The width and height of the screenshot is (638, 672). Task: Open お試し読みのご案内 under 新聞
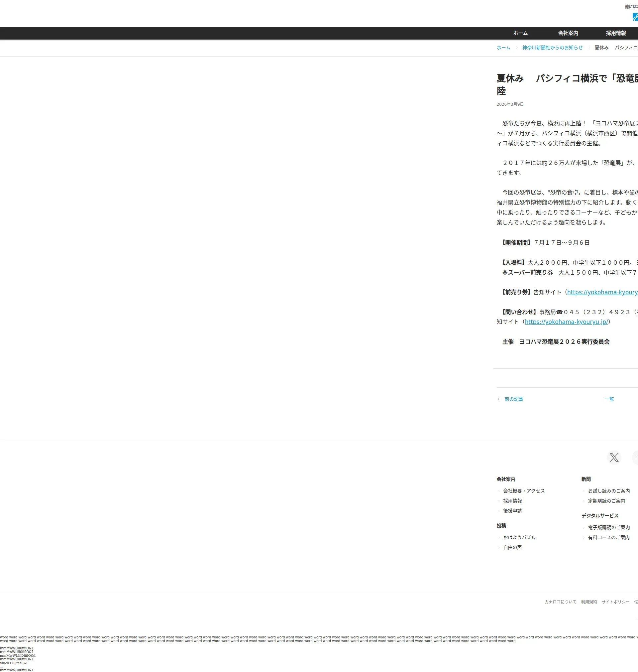click(609, 491)
